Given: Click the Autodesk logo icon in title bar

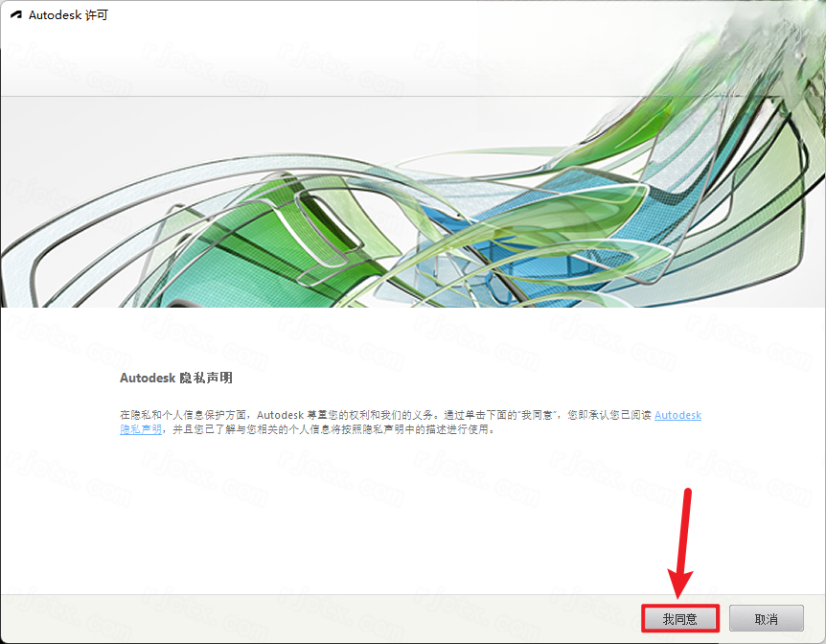Looking at the screenshot, I should point(16,15).
